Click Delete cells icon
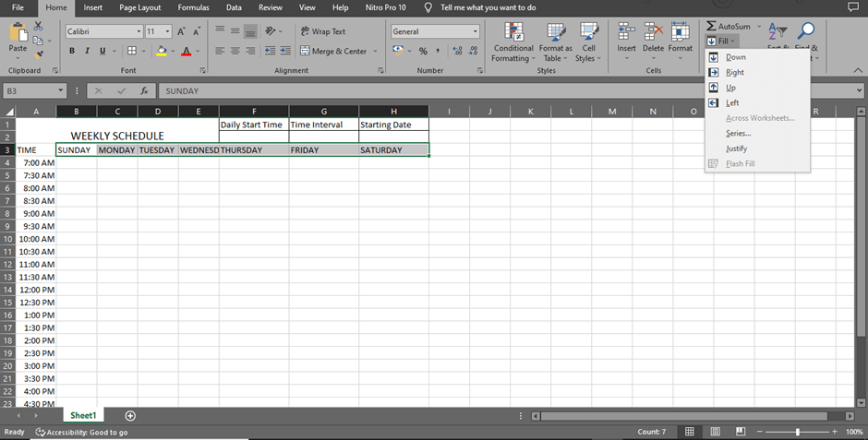 (653, 31)
